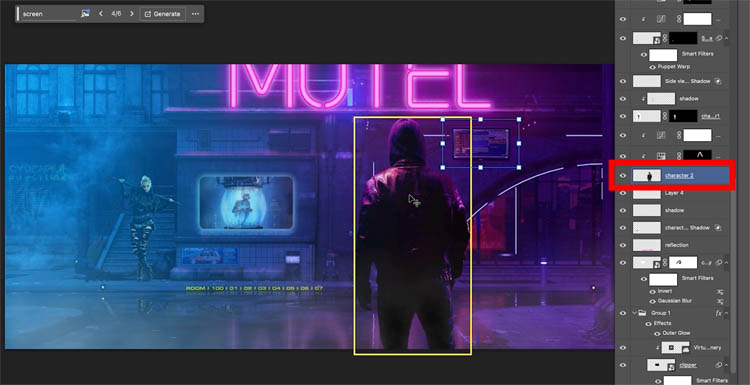Click the layers panel vertical scrollbar

(x=732, y=282)
